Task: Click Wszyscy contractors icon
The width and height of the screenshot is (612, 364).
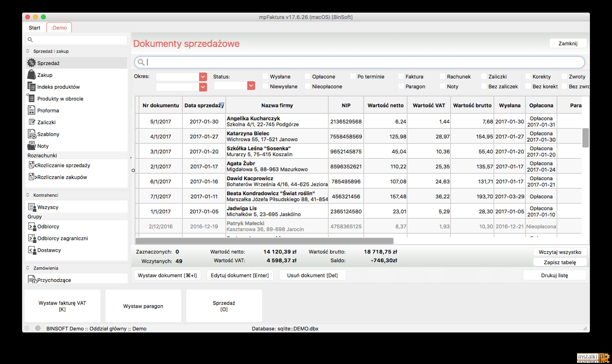Action: click(x=32, y=207)
